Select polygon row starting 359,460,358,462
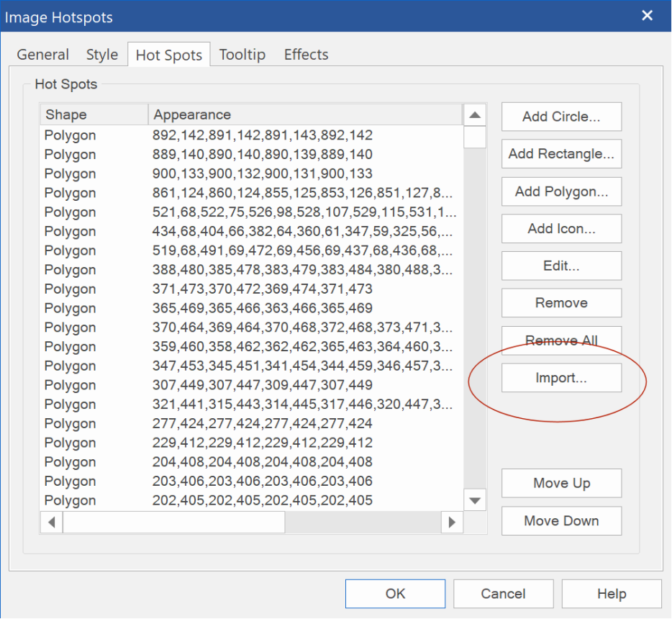The image size is (672, 619). (x=252, y=346)
